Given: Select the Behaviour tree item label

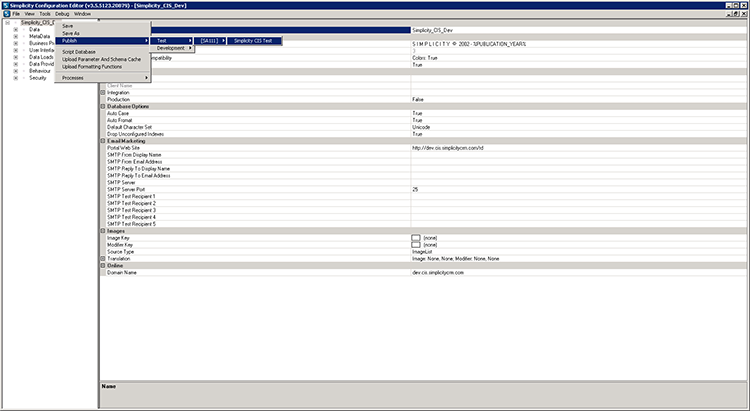Looking at the screenshot, I should (x=40, y=71).
